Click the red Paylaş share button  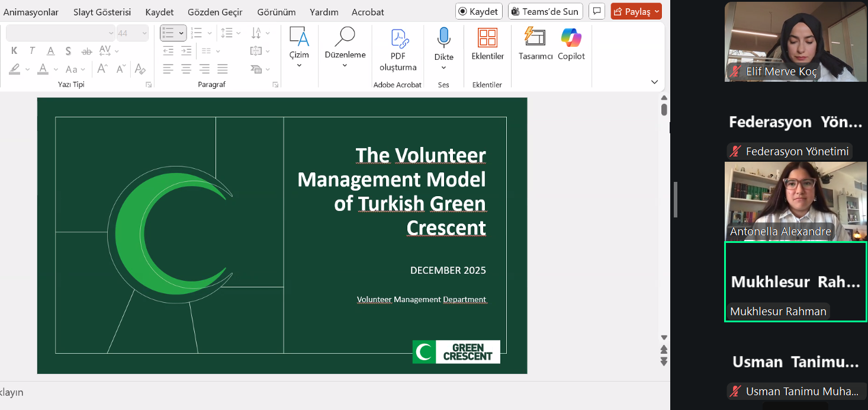635,11
